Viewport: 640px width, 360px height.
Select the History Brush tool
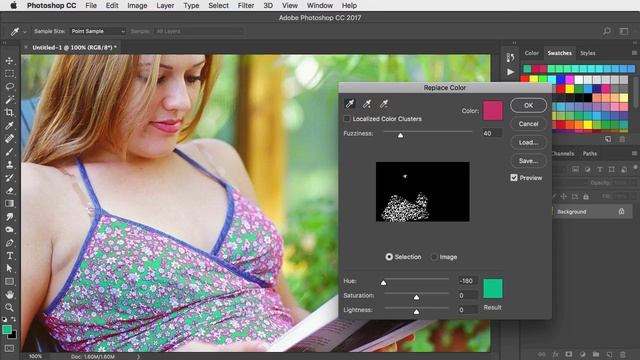pos(9,178)
